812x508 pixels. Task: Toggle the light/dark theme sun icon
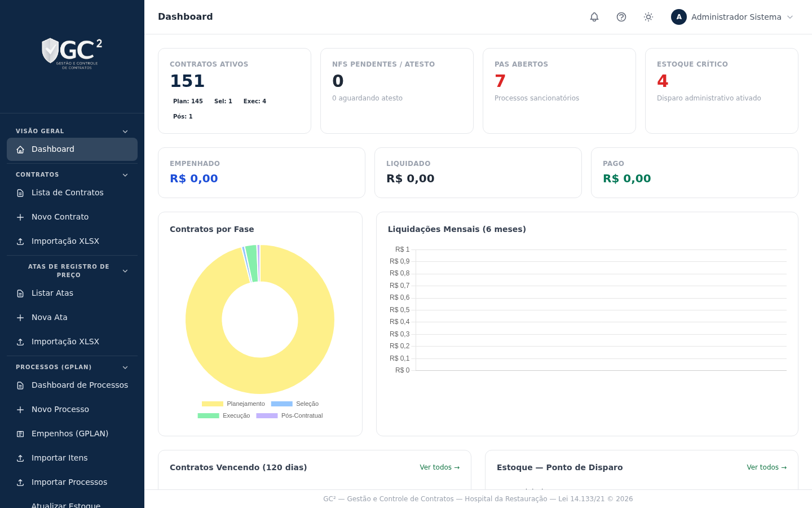(648, 17)
